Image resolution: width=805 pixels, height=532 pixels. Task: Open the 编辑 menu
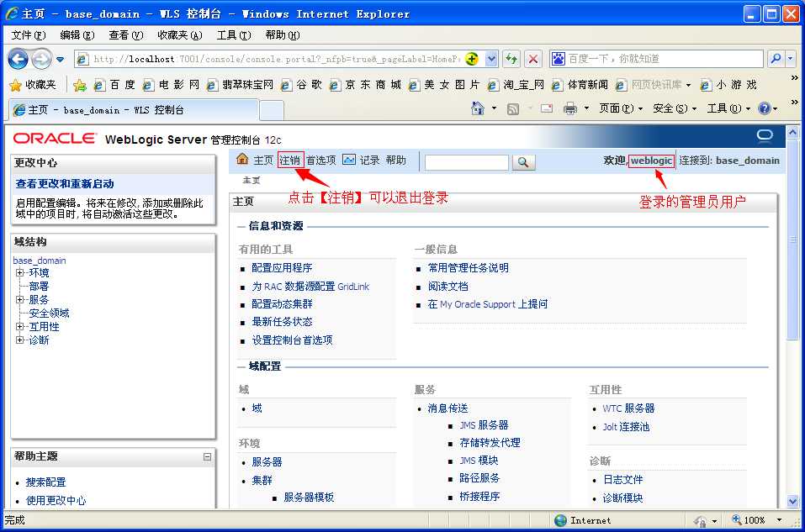pyautogui.click(x=77, y=35)
